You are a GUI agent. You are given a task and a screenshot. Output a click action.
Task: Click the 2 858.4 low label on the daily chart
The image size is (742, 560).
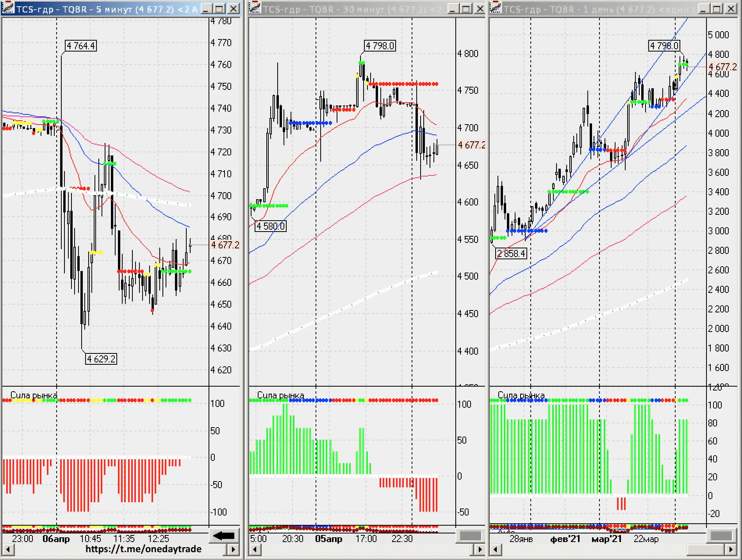pyautogui.click(x=511, y=253)
